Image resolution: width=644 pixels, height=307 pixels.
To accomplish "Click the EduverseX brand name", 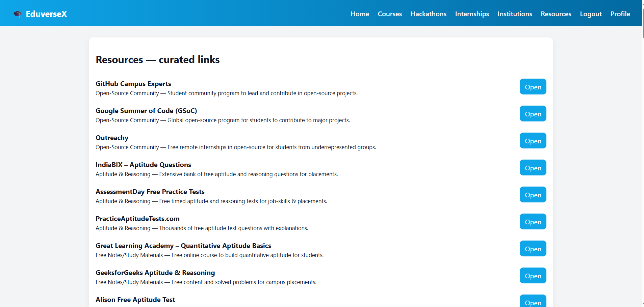I will 46,14.
